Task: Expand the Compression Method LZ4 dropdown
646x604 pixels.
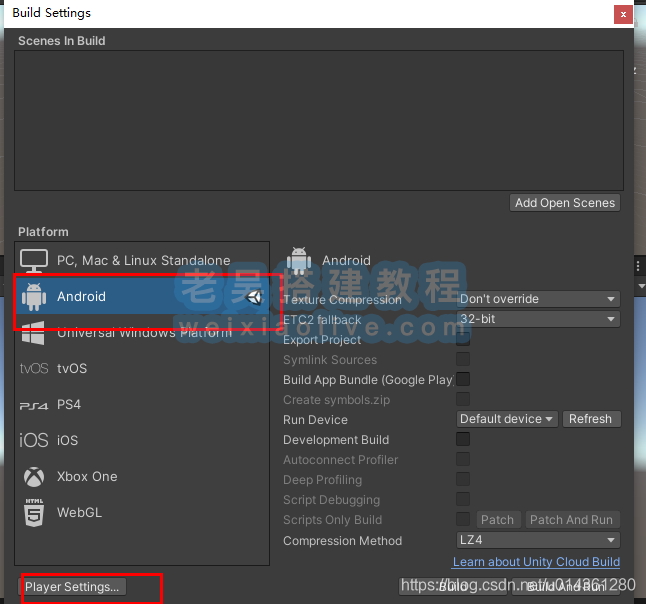Action: click(538, 540)
